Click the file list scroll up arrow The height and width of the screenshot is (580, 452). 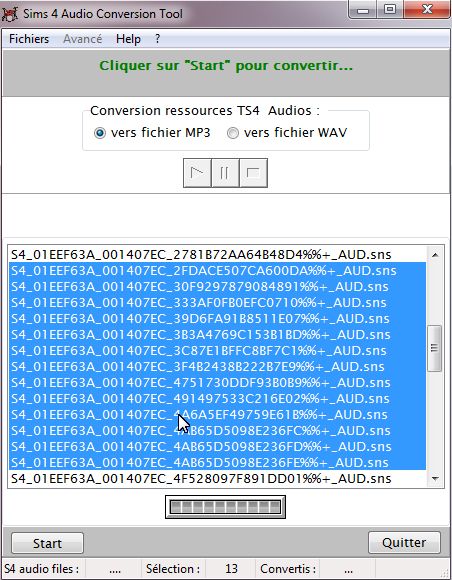point(435,255)
